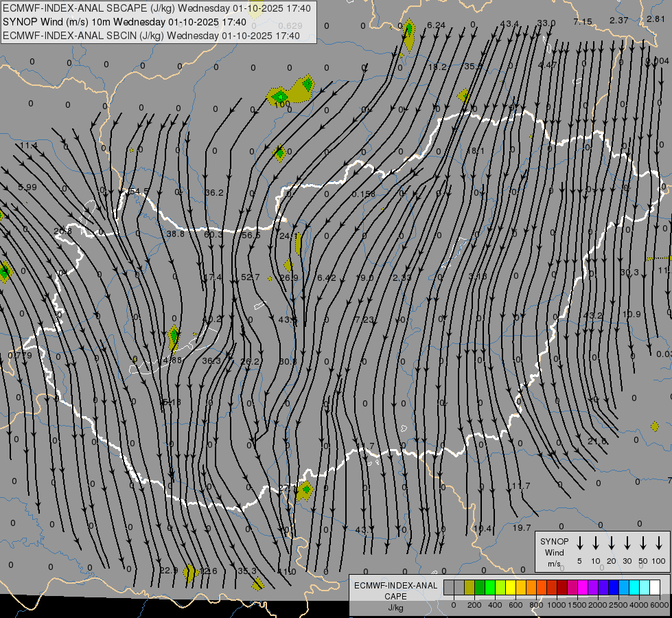This screenshot has width=672, height=618.
Task: Click the 6000 tick label in CAPE legend
Action: [659, 605]
